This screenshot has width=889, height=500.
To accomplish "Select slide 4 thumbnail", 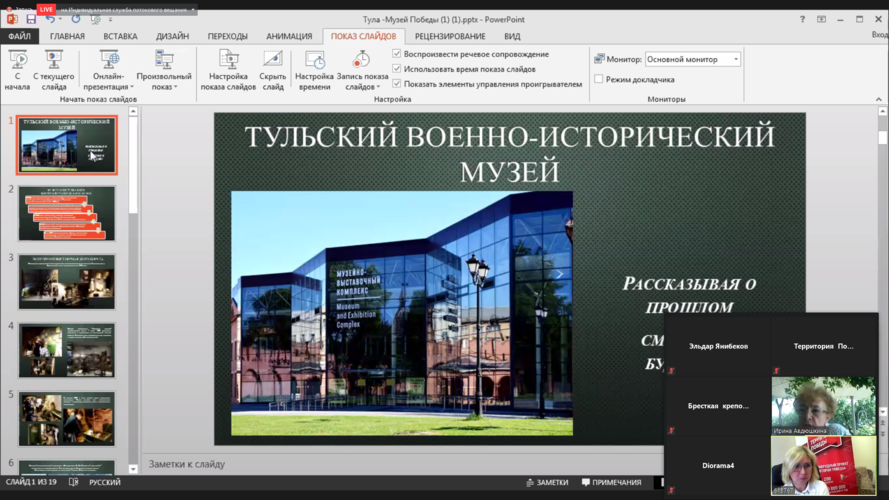I will click(x=67, y=350).
